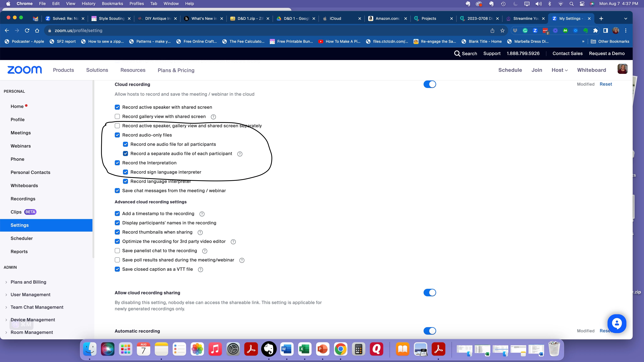Screen dimensions: 644x362
Task: Open the Chrome extensions puzzle icon
Action: coord(596,30)
